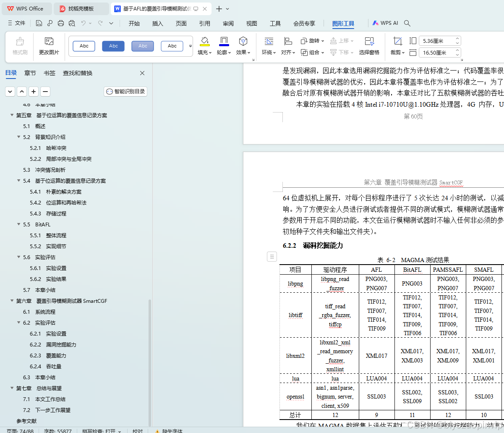The width and height of the screenshot is (504, 433).
Task: Collapse the 第五章 chapter in contents tree
Action: 11,115
